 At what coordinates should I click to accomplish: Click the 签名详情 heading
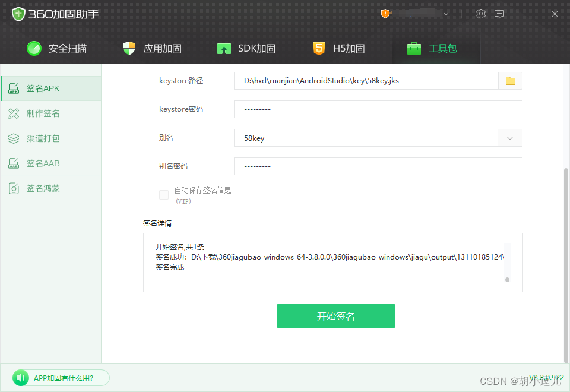pyautogui.click(x=157, y=223)
